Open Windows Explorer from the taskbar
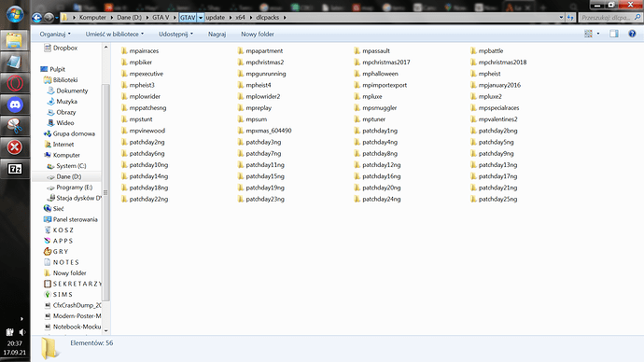This screenshot has width=644, height=362. coord(15,41)
